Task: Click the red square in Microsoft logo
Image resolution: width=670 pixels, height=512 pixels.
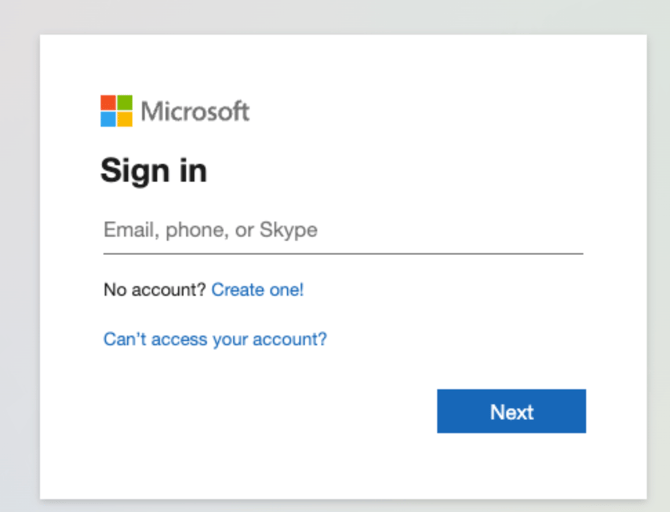Action: coord(108,103)
